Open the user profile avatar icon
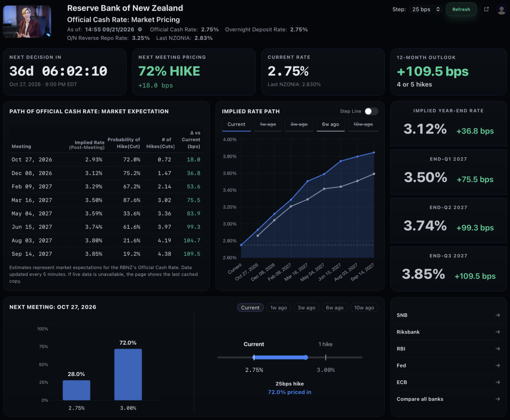The width and height of the screenshot is (510, 420). (x=501, y=9)
